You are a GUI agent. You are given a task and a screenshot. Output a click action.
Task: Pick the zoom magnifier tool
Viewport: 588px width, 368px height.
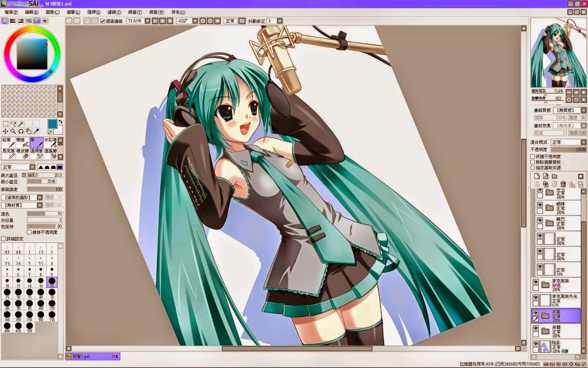(13, 131)
